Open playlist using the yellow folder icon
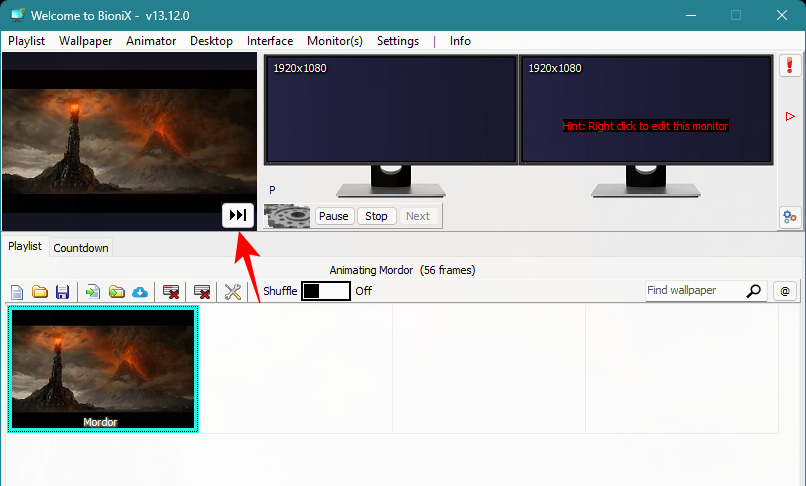 [x=40, y=292]
